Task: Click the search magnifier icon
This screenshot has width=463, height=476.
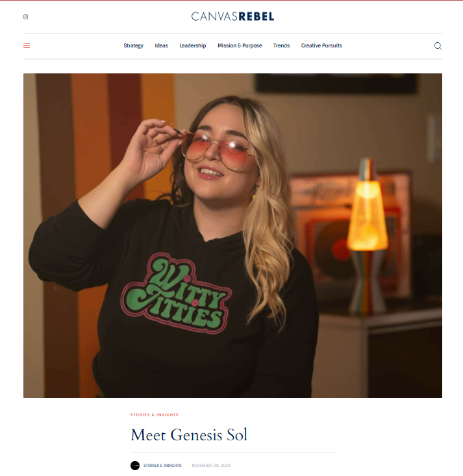Action: click(x=438, y=46)
